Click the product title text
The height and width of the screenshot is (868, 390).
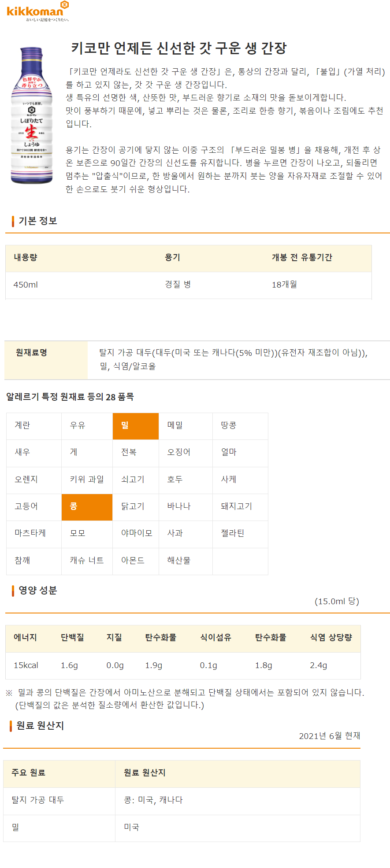(x=179, y=48)
